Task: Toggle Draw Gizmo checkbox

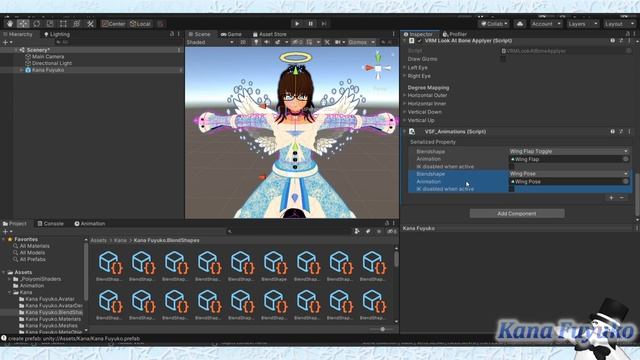Action: coord(503,59)
